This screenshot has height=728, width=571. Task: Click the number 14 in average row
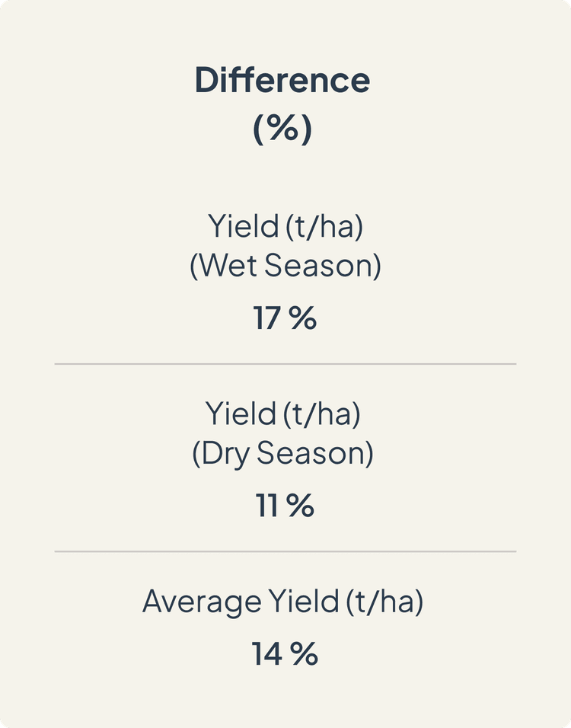click(x=267, y=653)
